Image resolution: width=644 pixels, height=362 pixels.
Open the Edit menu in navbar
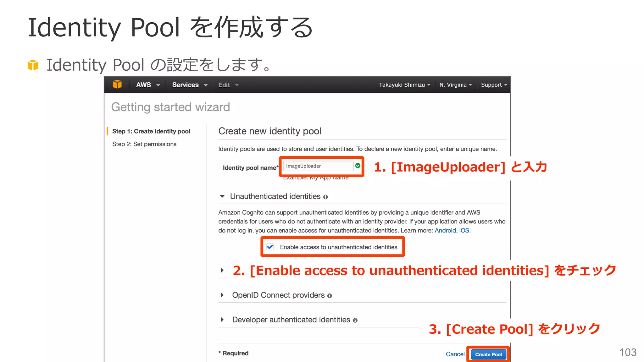click(x=228, y=85)
